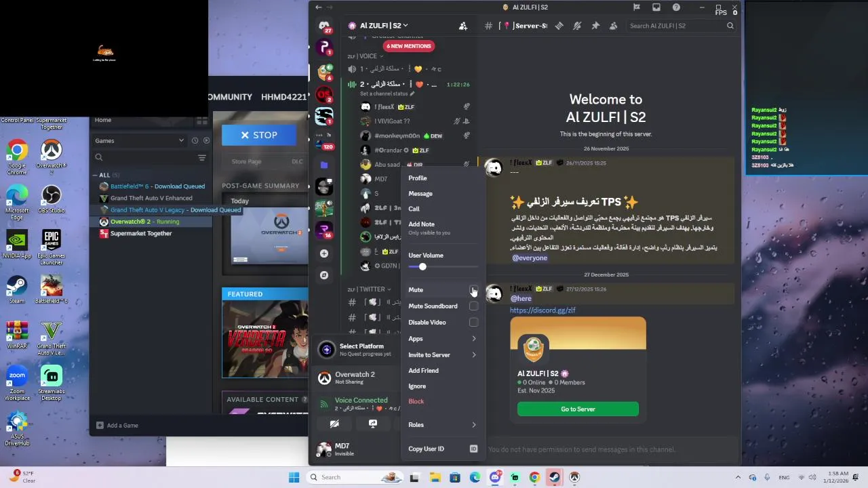
Task: Open Discord Inbox icon in title bar
Action: pos(656,7)
